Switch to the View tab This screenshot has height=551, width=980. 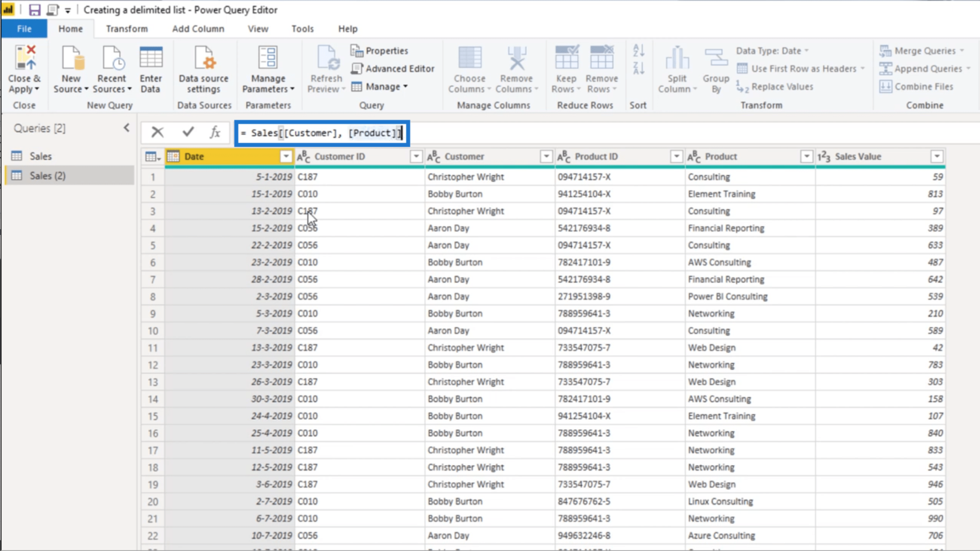tap(258, 29)
